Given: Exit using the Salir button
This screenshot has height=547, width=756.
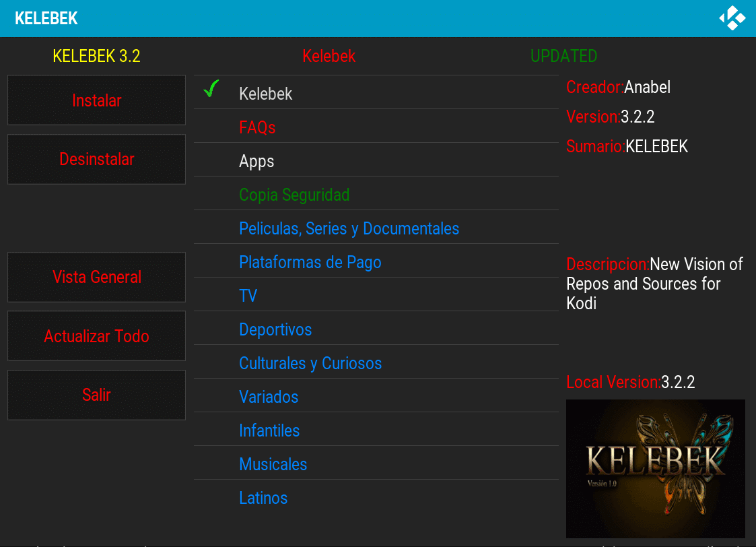Looking at the screenshot, I should [96, 395].
